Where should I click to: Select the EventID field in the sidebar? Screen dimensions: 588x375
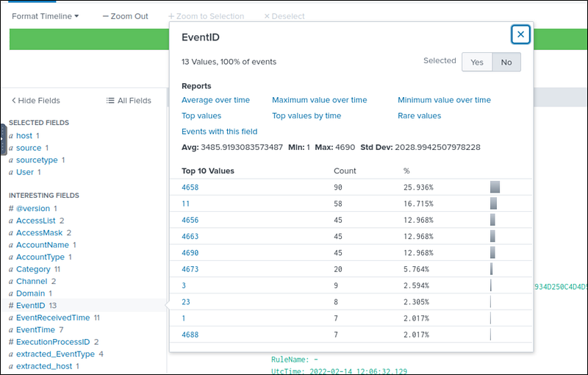[31, 305]
